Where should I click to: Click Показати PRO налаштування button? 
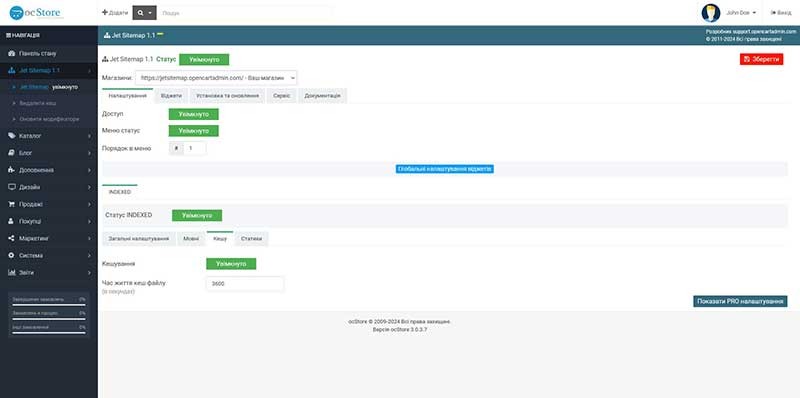(740, 302)
